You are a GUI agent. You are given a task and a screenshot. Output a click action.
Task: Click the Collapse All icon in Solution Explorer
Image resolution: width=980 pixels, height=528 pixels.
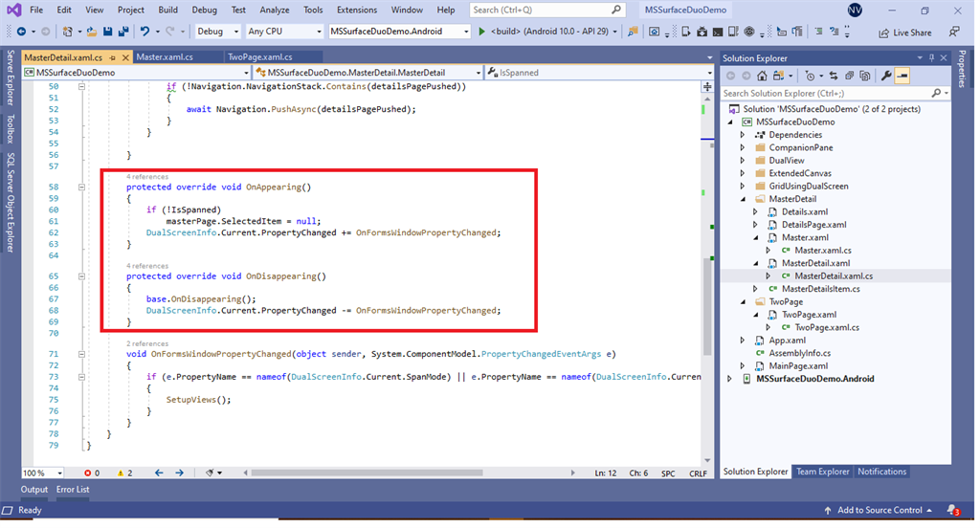tap(850, 76)
